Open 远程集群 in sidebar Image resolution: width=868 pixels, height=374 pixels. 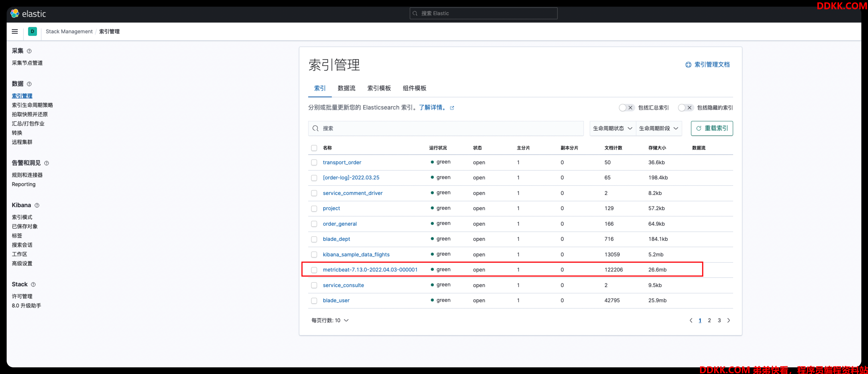(x=22, y=142)
